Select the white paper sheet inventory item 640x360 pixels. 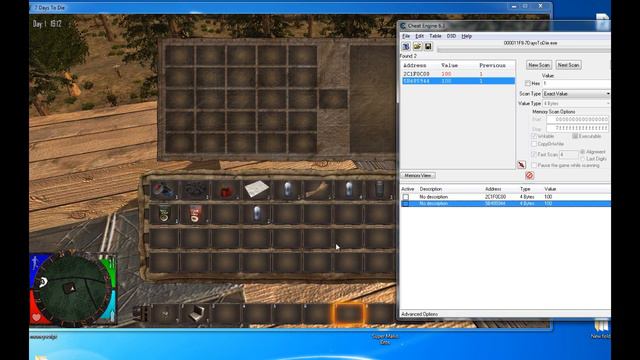257,189
